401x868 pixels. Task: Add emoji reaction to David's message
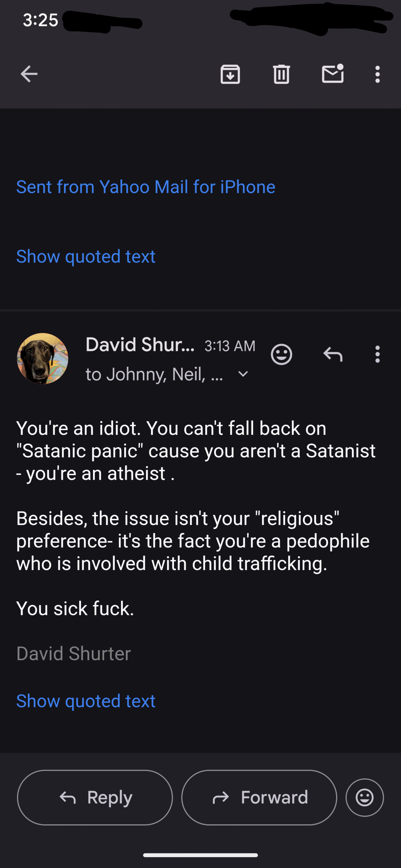282,355
